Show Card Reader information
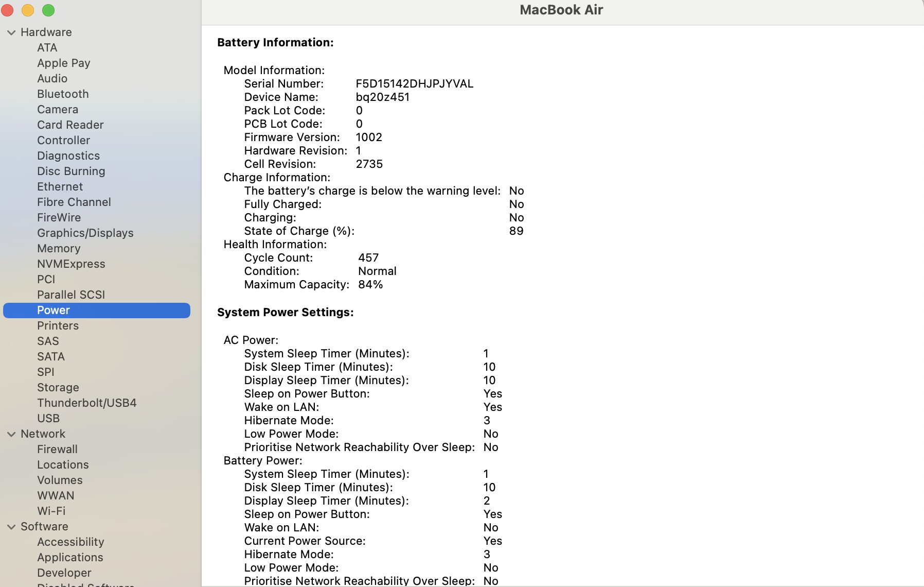The image size is (924, 587). (x=70, y=125)
